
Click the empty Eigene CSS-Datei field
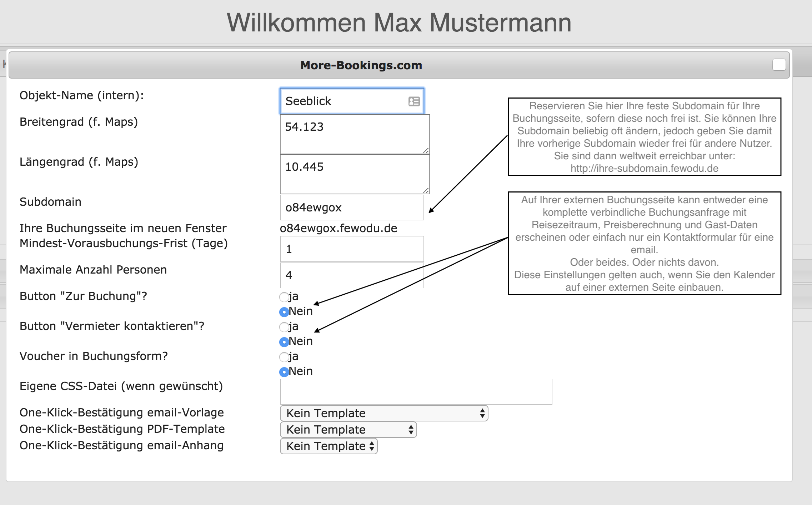416,392
